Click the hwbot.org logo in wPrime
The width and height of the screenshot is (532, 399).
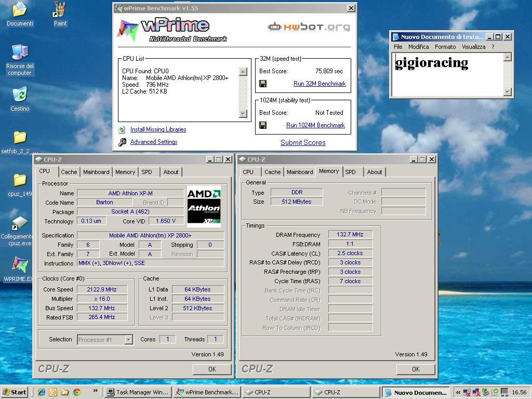[309, 26]
